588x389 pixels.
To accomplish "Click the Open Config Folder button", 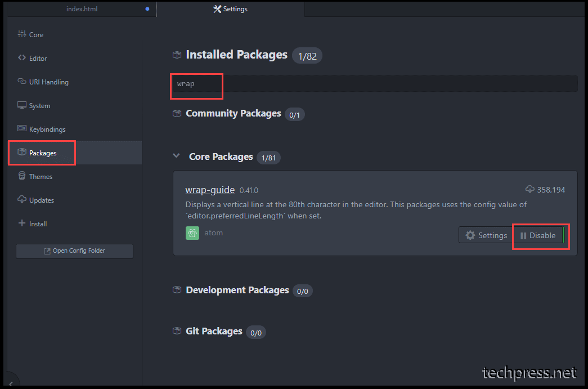I will pyautogui.click(x=74, y=251).
